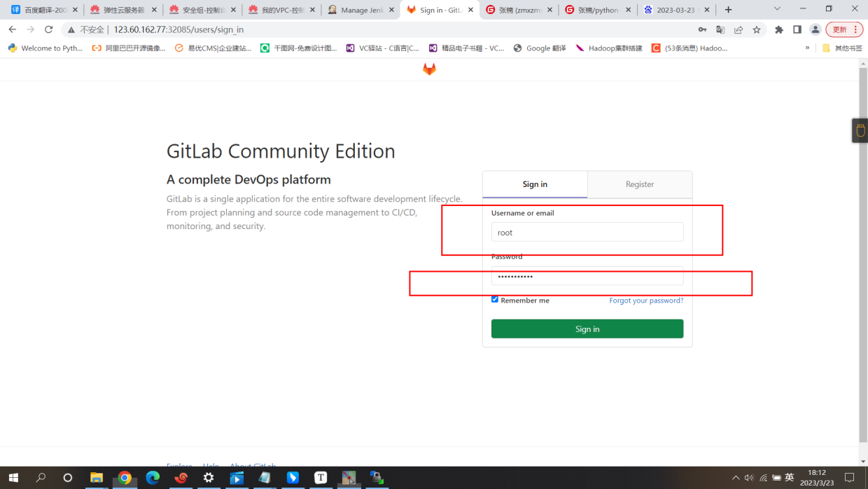Open 其他书签 bookmarks folder
The width and height of the screenshot is (868, 489).
point(842,48)
